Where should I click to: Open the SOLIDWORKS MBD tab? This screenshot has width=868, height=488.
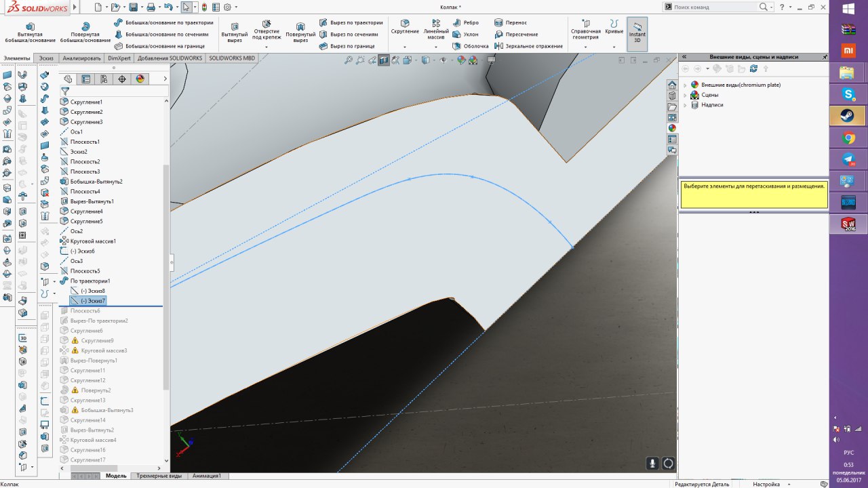[232, 58]
